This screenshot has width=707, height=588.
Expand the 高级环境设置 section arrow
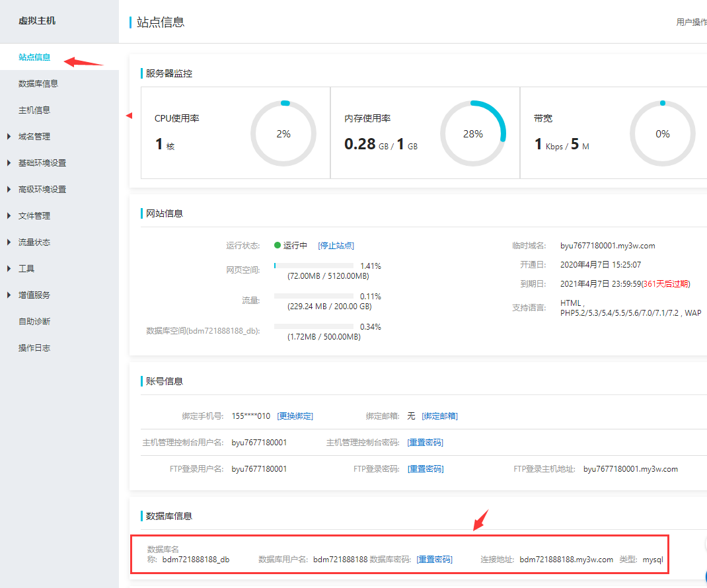(9, 190)
